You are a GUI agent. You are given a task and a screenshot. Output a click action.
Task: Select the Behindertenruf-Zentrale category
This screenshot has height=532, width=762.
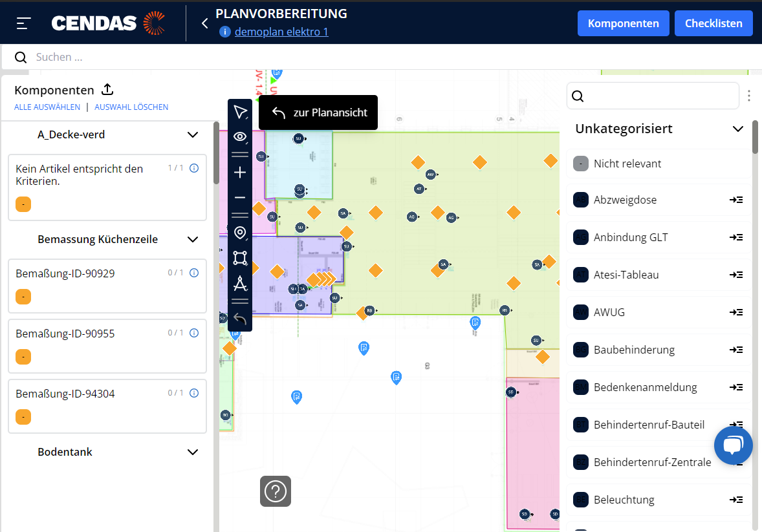(x=659, y=462)
